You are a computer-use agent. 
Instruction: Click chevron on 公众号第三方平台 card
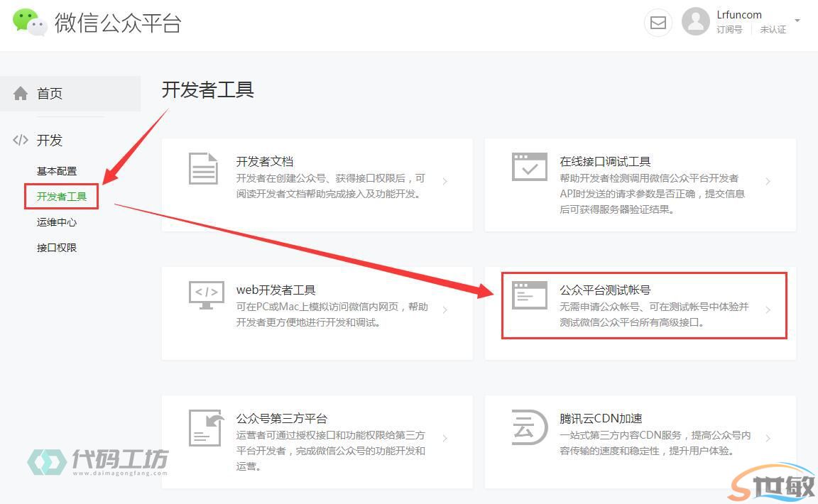point(445,438)
